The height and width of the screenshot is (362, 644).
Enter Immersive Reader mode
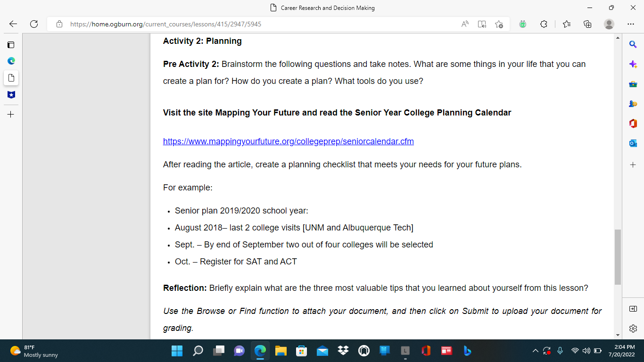tap(481, 24)
